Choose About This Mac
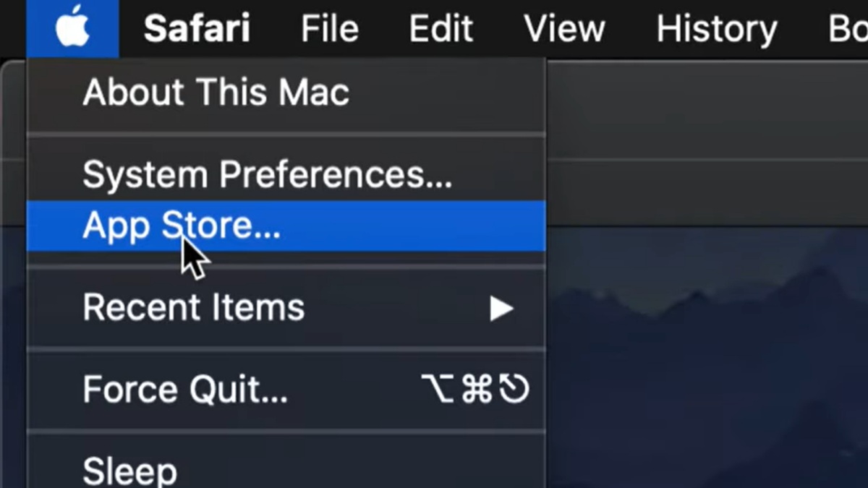The image size is (868, 488). 216,93
